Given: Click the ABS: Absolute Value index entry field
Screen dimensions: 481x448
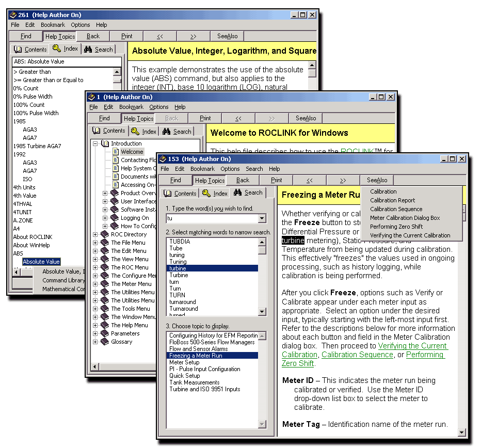Looking at the screenshot, I should tap(67, 61).
